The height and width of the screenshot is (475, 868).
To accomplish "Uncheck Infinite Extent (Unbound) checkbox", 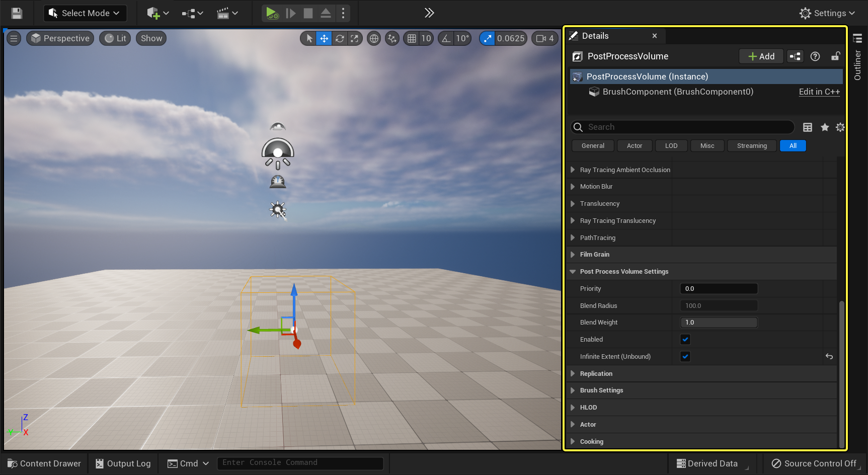I will [685, 357].
